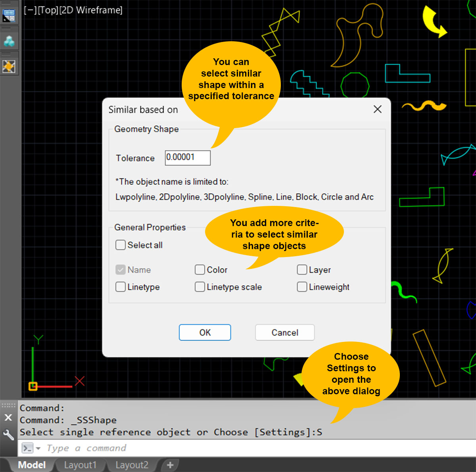Click the UCS origin icon square
This screenshot has height=472, width=476.
point(33,386)
